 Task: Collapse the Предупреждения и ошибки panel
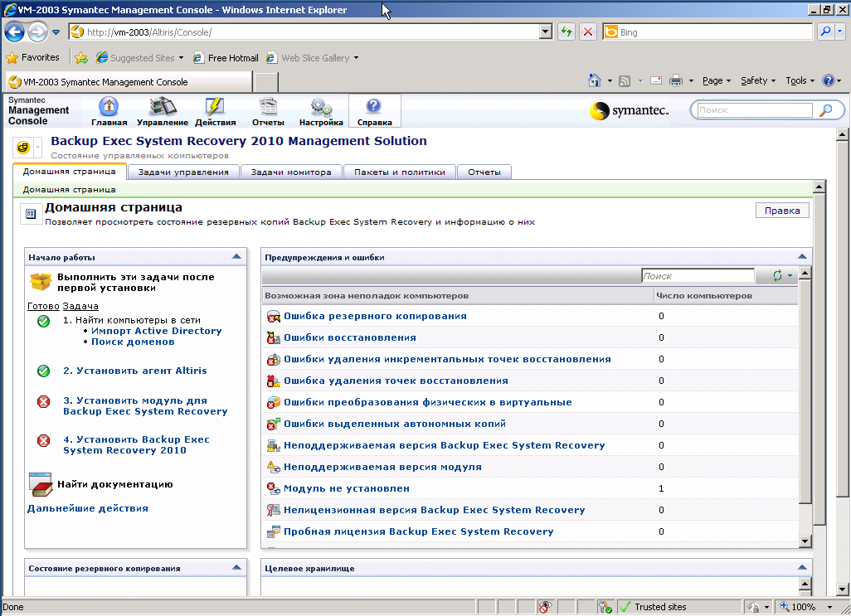(801, 257)
